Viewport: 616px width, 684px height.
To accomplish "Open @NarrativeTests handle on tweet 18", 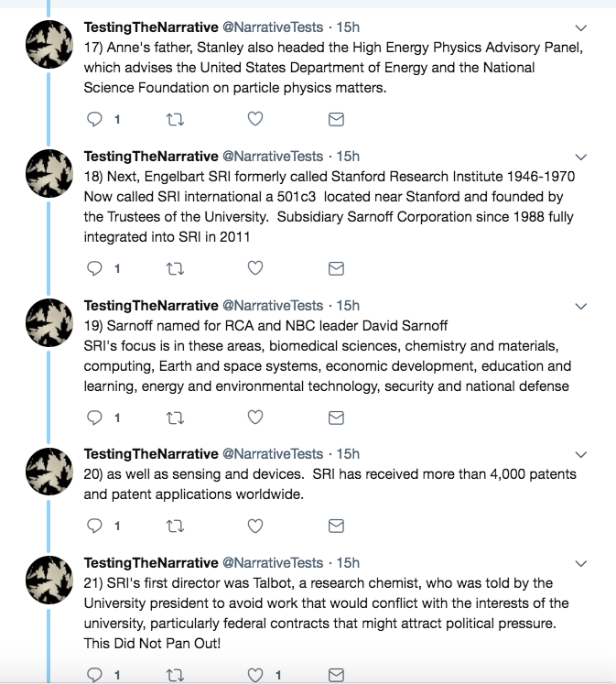I will [x=273, y=157].
